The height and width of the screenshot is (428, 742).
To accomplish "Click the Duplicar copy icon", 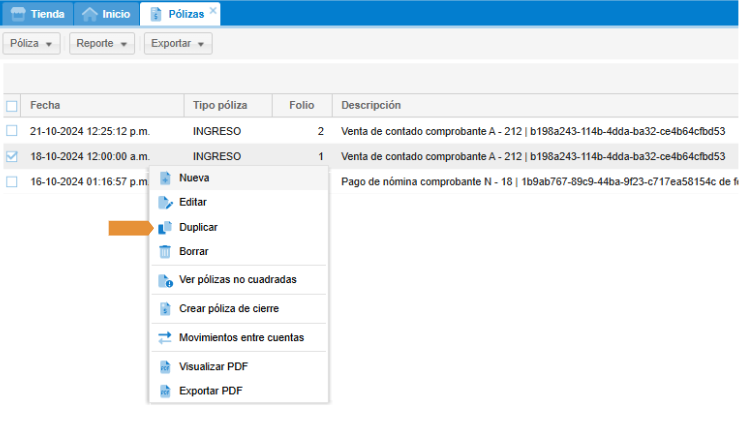I will (166, 228).
